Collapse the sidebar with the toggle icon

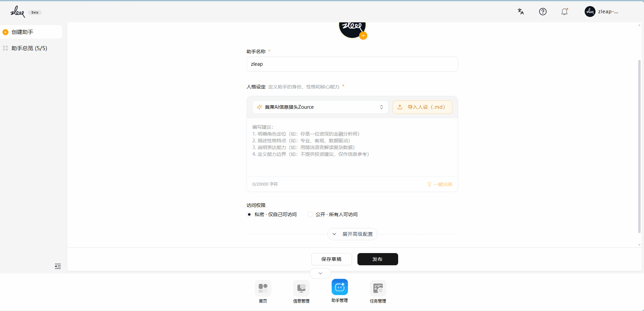(x=58, y=266)
